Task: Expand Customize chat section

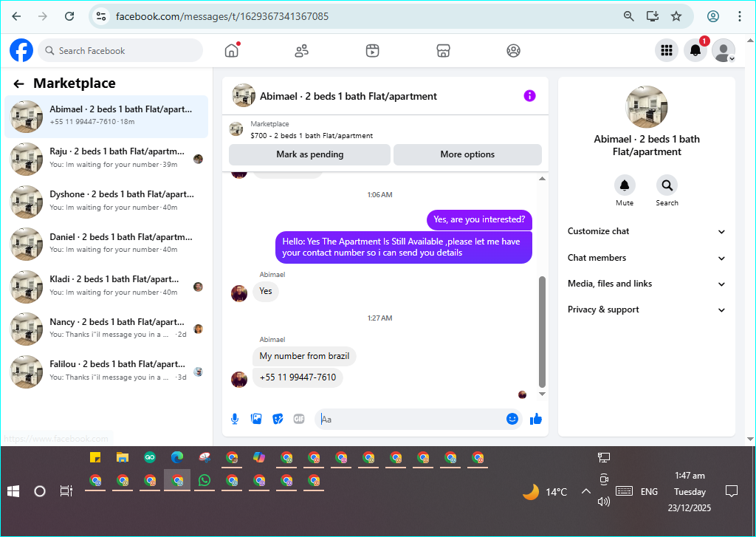Action: [x=646, y=231]
